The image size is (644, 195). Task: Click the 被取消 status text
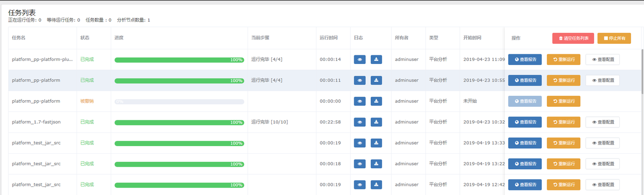click(x=87, y=101)
